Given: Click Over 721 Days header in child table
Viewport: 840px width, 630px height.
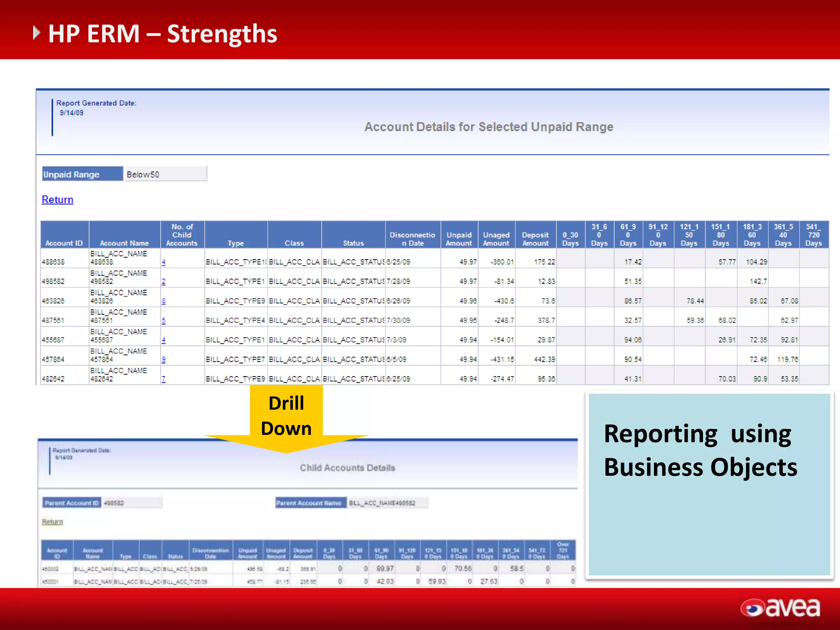Looking at the screenshot, I should coord(563,550).
